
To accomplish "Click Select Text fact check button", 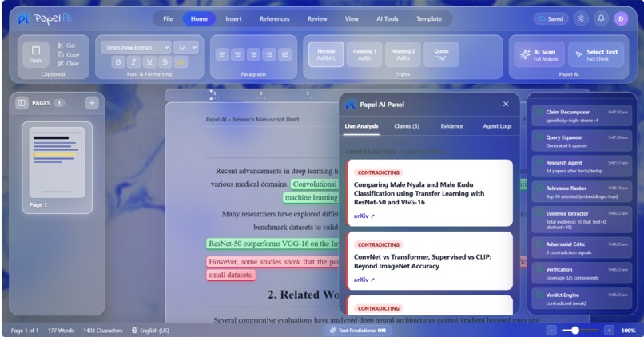I will pos(596,54).
